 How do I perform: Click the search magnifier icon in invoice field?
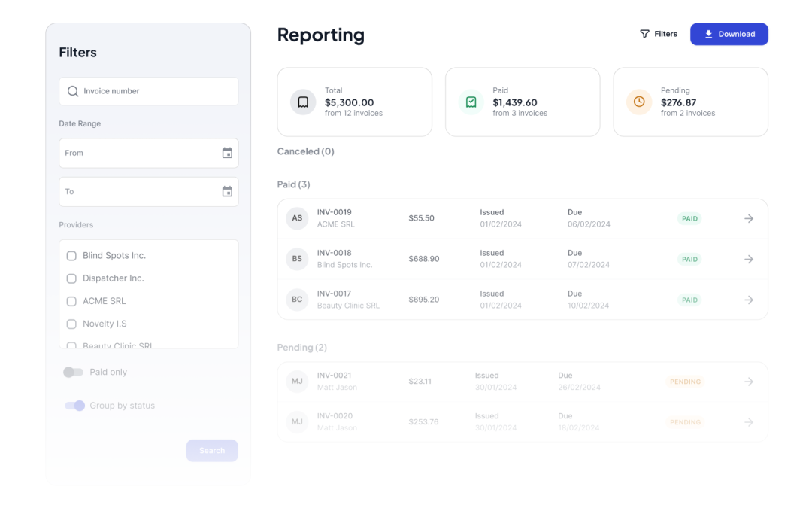tap(73, 91)
